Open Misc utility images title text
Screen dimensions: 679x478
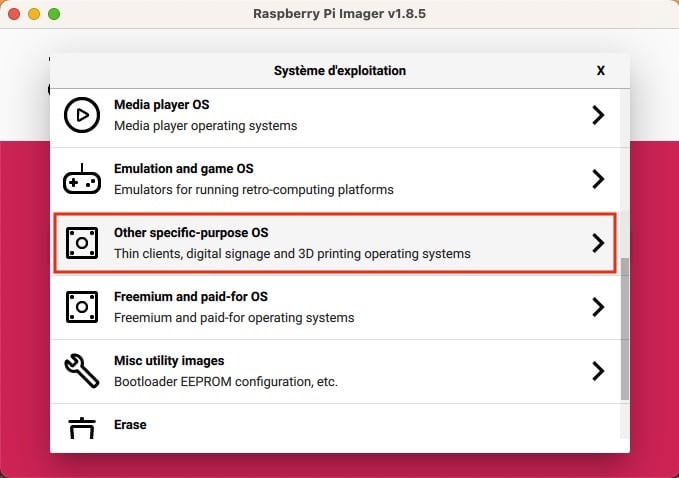point(169,361)
